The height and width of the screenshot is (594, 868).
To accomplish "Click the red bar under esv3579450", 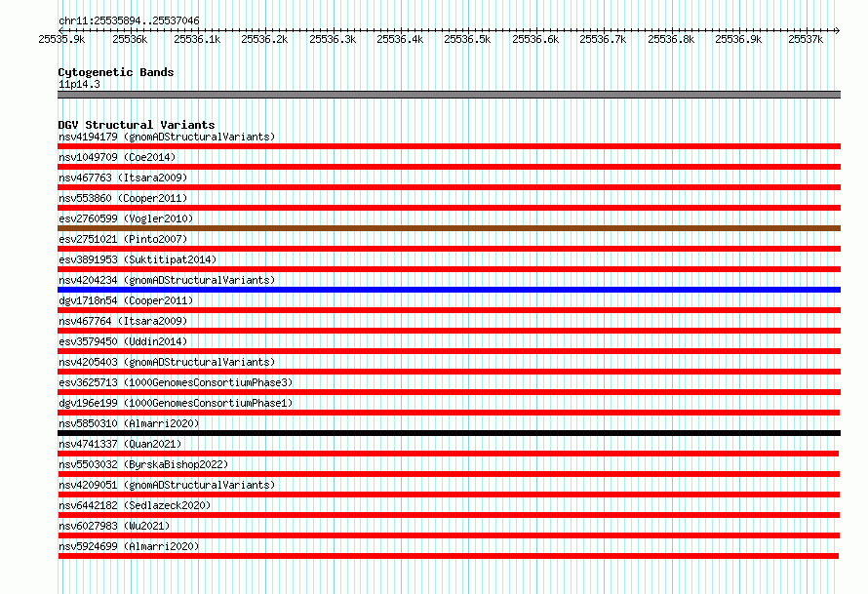I will (449, 351).
